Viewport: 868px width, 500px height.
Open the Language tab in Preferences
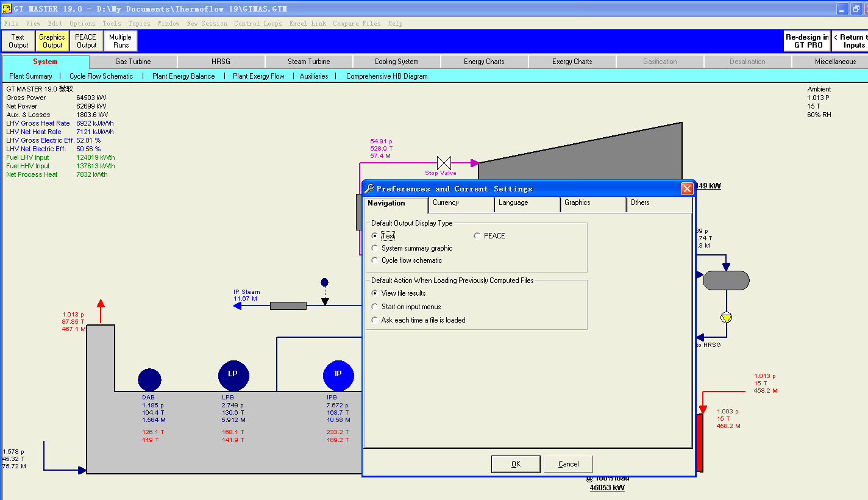point(527,204)
